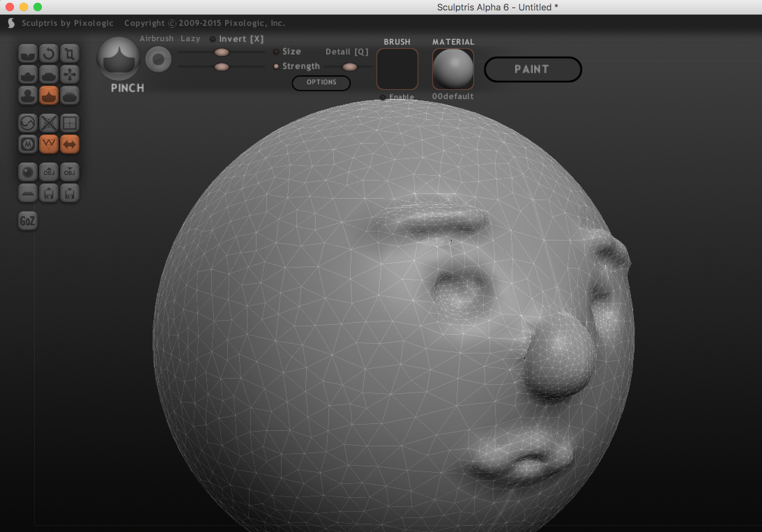Click the round ring button beside brush preview

pos(158,60)
